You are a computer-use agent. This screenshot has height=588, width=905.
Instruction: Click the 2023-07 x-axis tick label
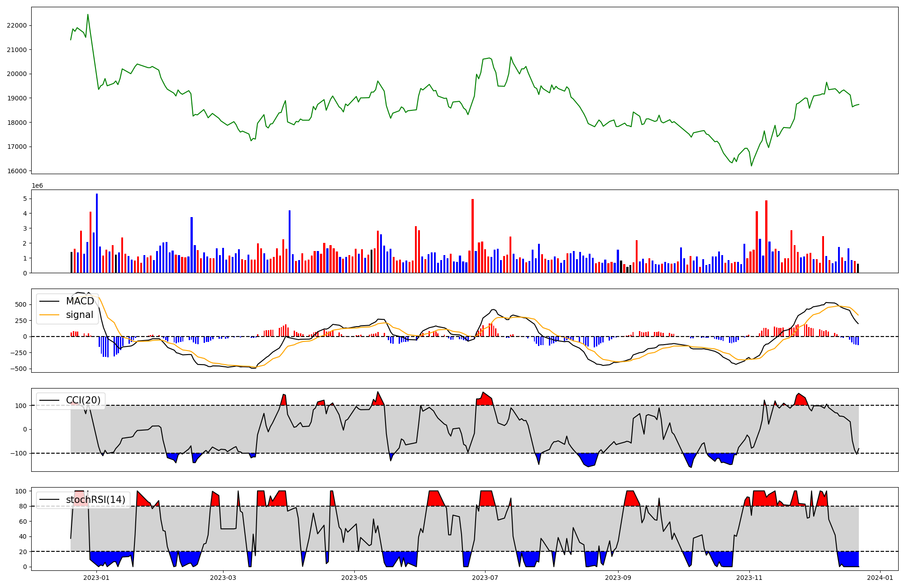485,578
